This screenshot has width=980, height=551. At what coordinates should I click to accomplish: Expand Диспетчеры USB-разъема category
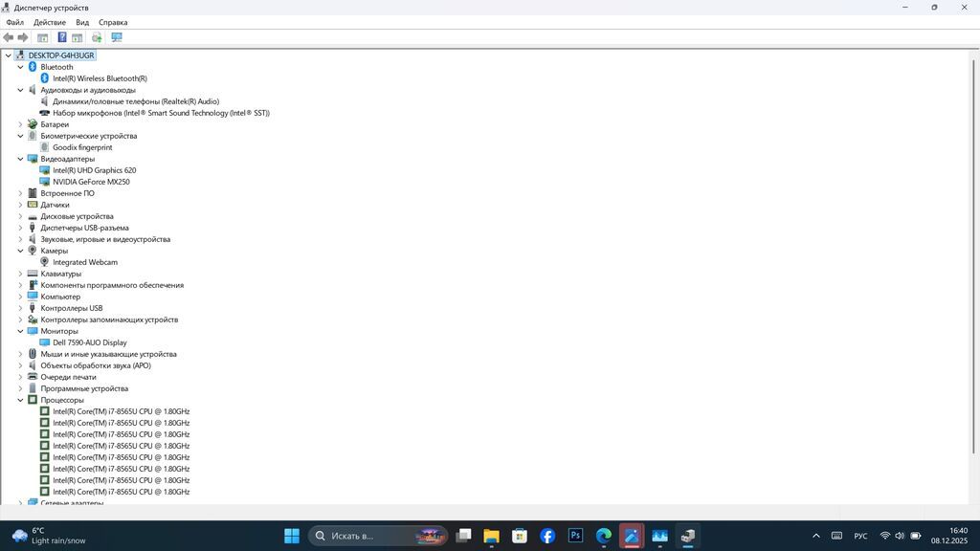20,228
